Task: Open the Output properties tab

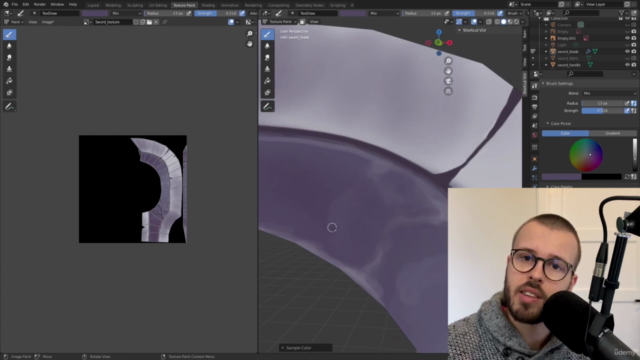Action: coord(535,107)
